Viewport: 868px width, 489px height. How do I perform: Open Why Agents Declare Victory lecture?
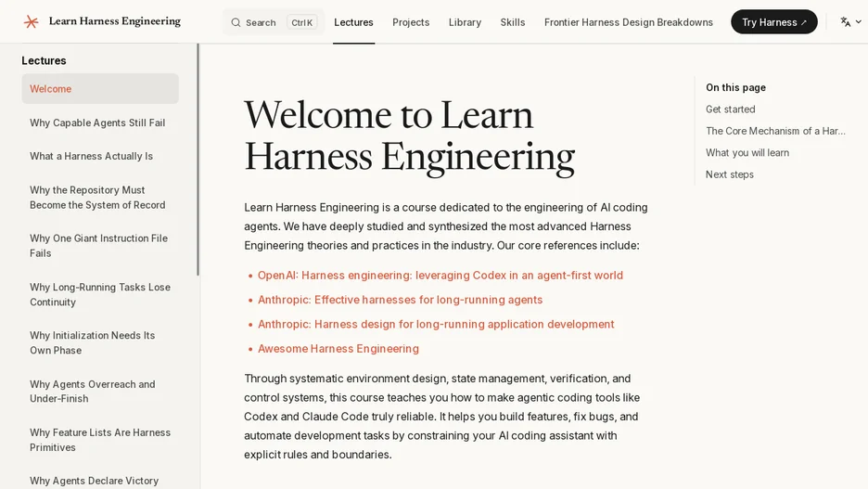94,480
